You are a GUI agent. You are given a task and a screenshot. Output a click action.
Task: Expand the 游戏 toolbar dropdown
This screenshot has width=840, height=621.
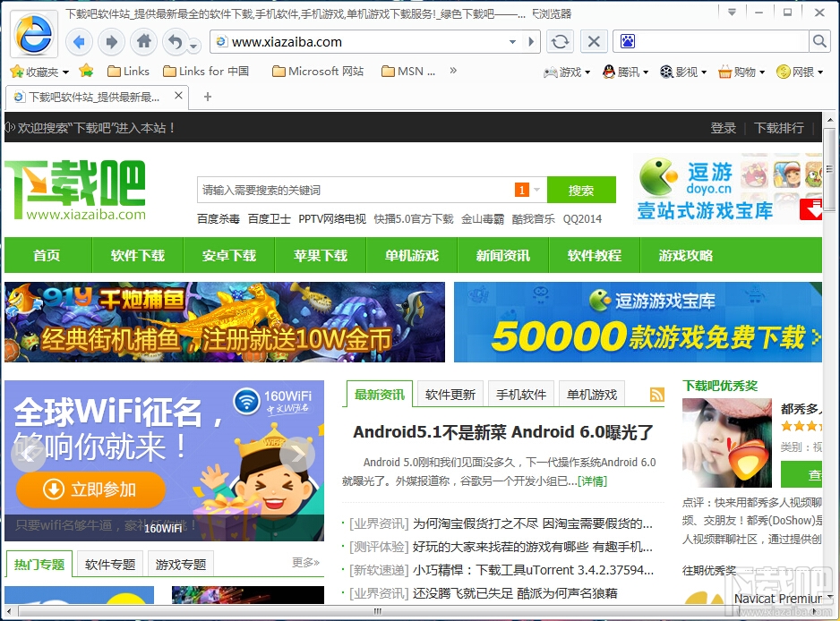pos(567,72)
